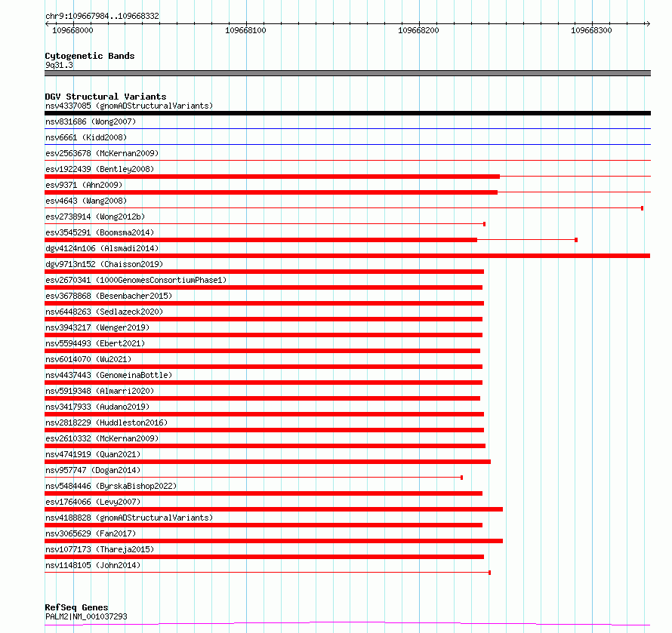Click the black nsv4337085 variant bar
Image resolution: width=672 pixels, height=633 pixels.
coord(347,113)
